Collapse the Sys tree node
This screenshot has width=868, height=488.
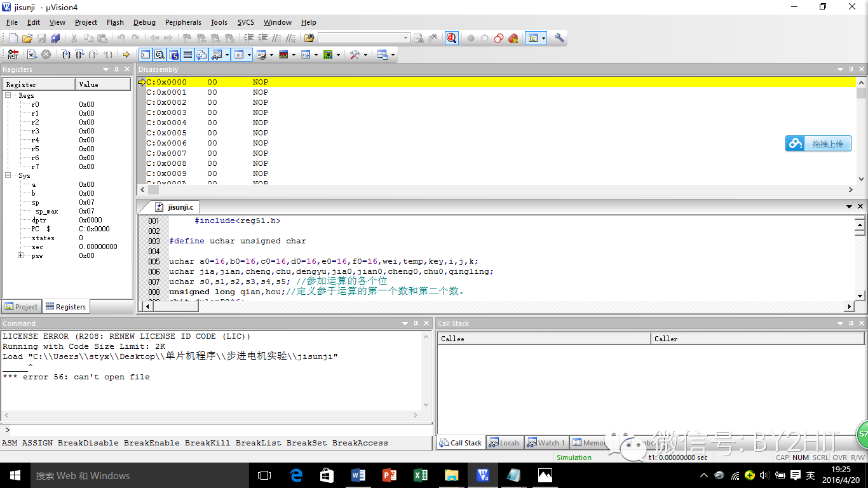pyautogui.click(x=8, y=175)
